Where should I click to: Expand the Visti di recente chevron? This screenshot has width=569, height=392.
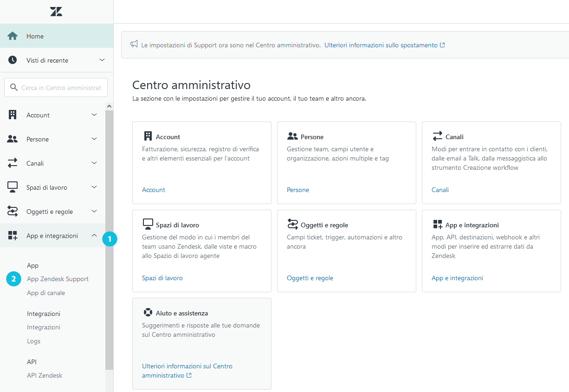(x=102, y=60)
